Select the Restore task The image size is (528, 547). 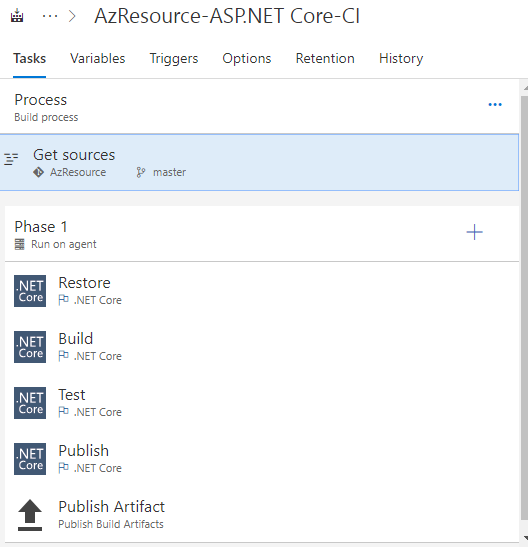(x=262, y=291)
